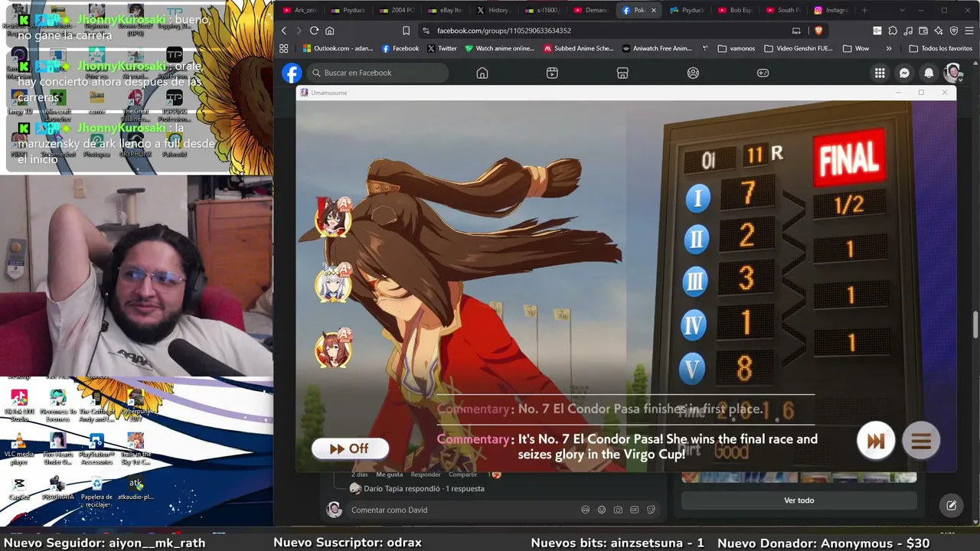
Task: Click the Facebook logo home icon
Action: [292, 73]
